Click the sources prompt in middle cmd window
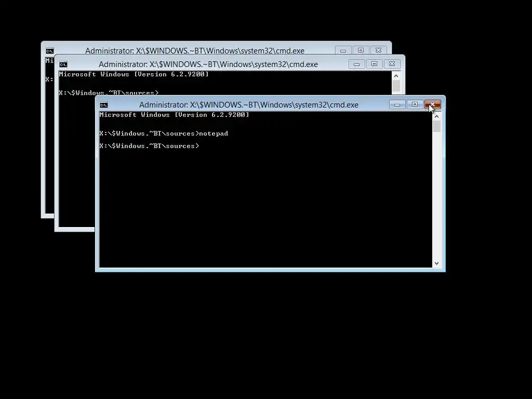Image resolution: width=532 pixels, height=399 pixels. [x=109, y=92]
